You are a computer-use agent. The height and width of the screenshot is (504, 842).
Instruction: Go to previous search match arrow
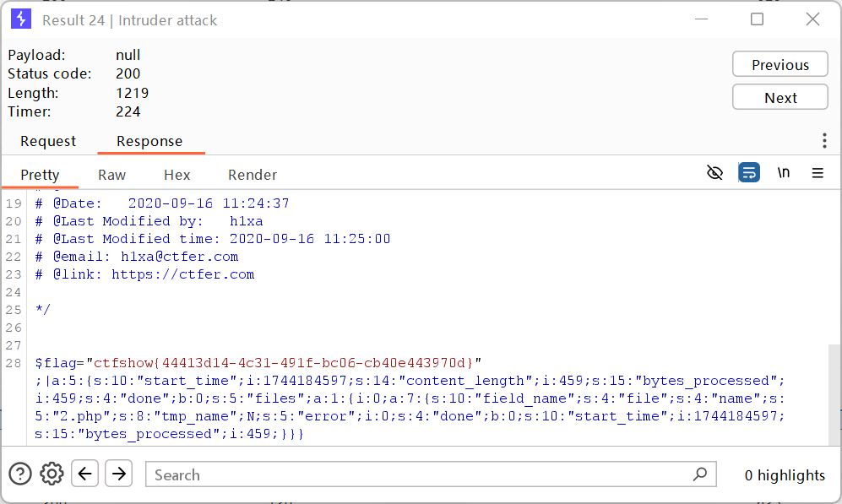pyautogui.click(x=84, y=474)
